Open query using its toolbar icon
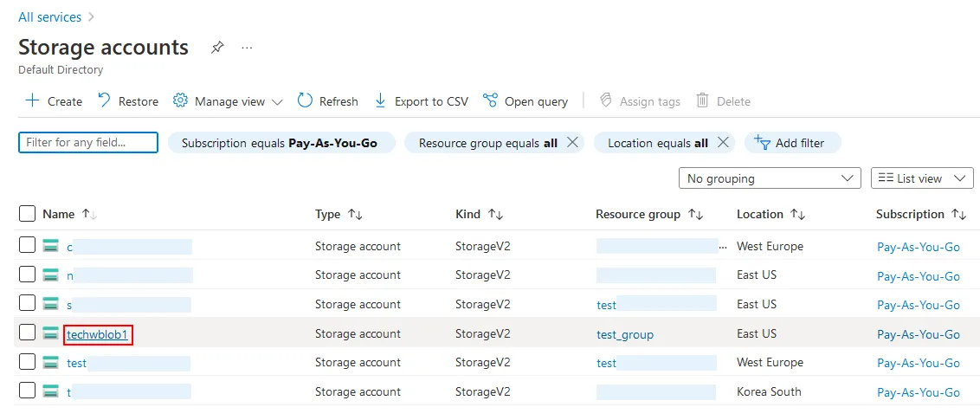980x420 pixels. pyautogui.click(x=490, y=100)
